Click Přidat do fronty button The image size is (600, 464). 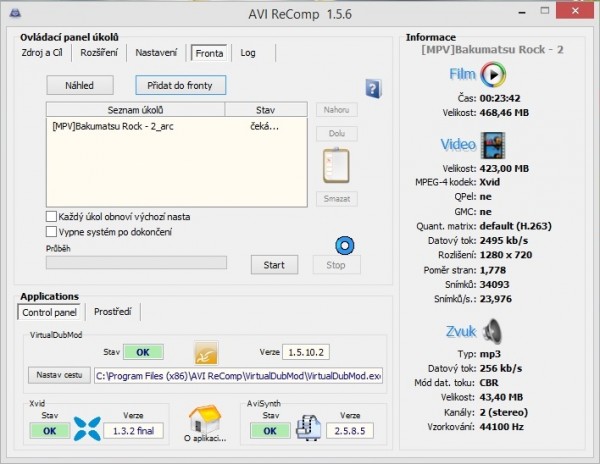[180, 85]
